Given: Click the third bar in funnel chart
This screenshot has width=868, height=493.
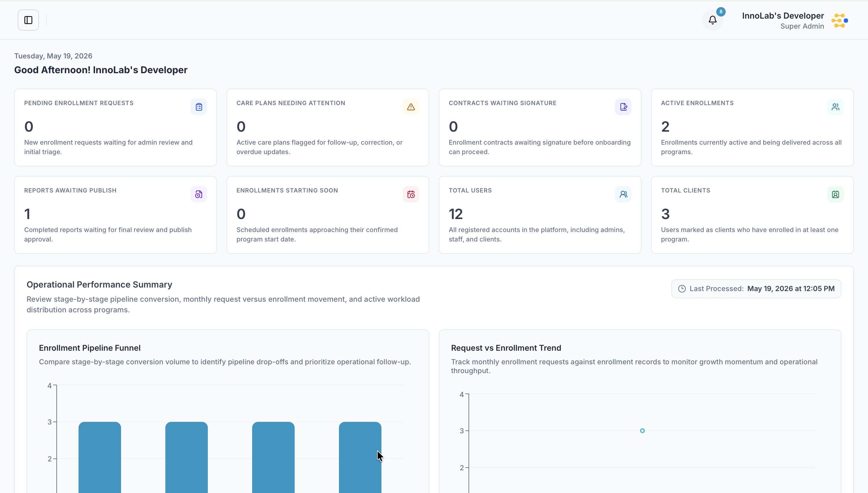Looking at the screenshot, I should pyautogui.click(x=273, y=457).
